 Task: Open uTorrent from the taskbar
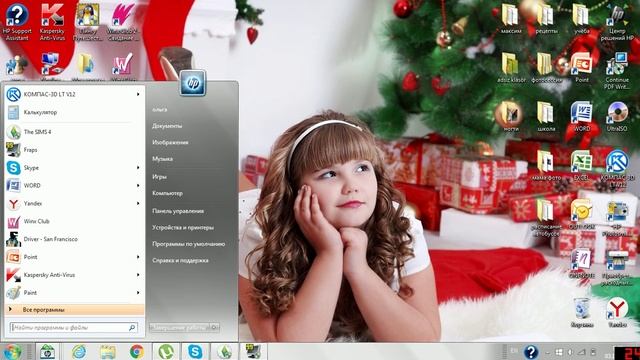[166, 351]
